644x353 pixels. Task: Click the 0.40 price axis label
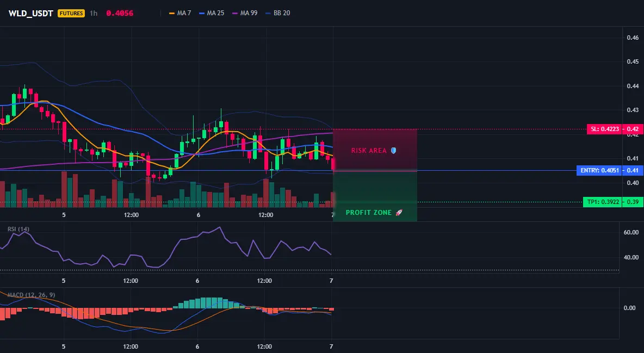click(633, 182)
